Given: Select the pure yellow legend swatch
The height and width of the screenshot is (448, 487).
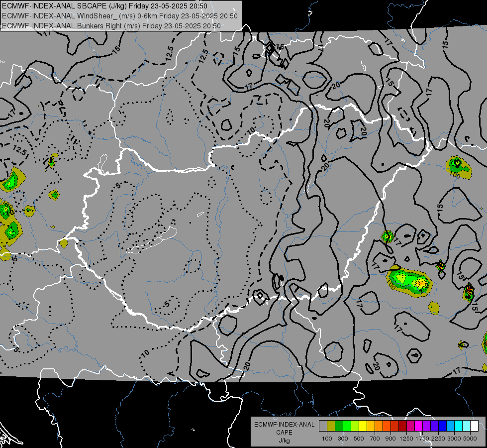Looking at the screenshot, I should pos(363,426).
